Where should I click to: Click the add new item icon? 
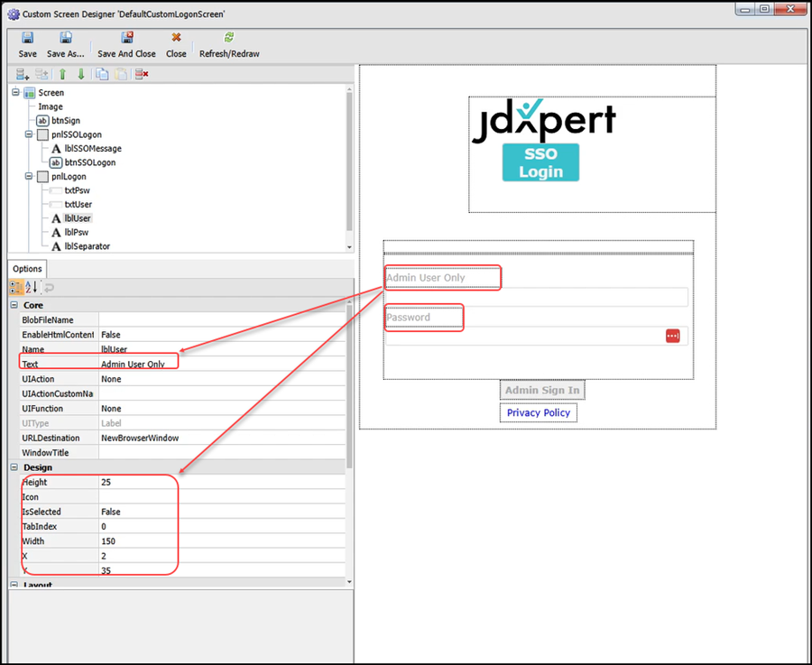point(23,74)
